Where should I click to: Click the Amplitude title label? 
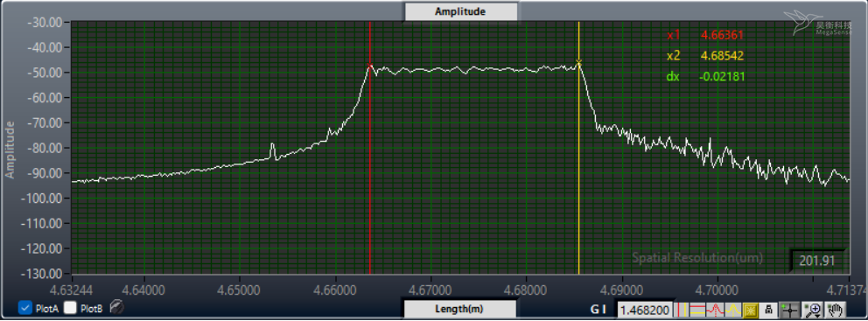pyautogui.click(x=460, y=11)
